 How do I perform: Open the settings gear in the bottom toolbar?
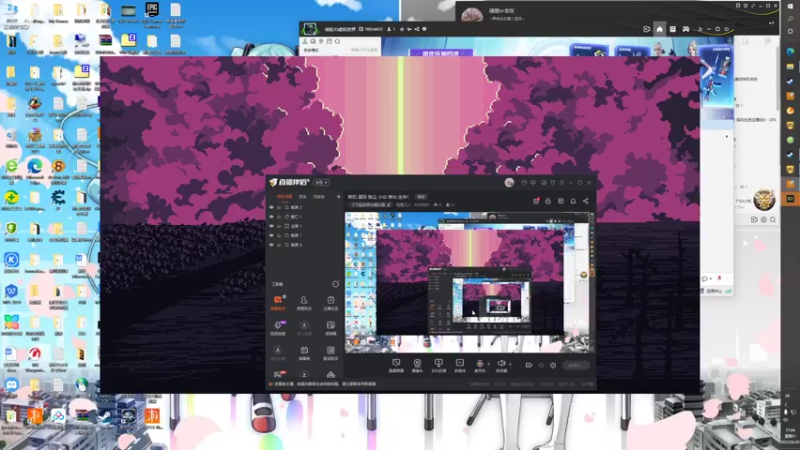click(x=553, y=365)
